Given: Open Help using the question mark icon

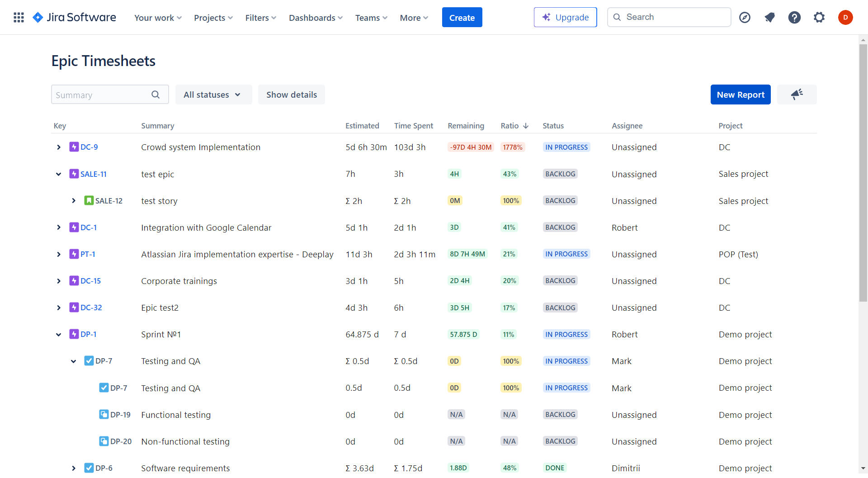Looking at the screenshot, I should click(794, 17).
